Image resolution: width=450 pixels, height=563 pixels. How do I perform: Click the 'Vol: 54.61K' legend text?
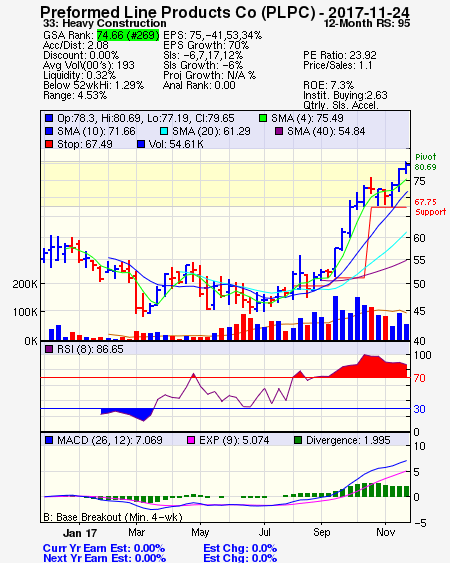[x=176, y=144]
